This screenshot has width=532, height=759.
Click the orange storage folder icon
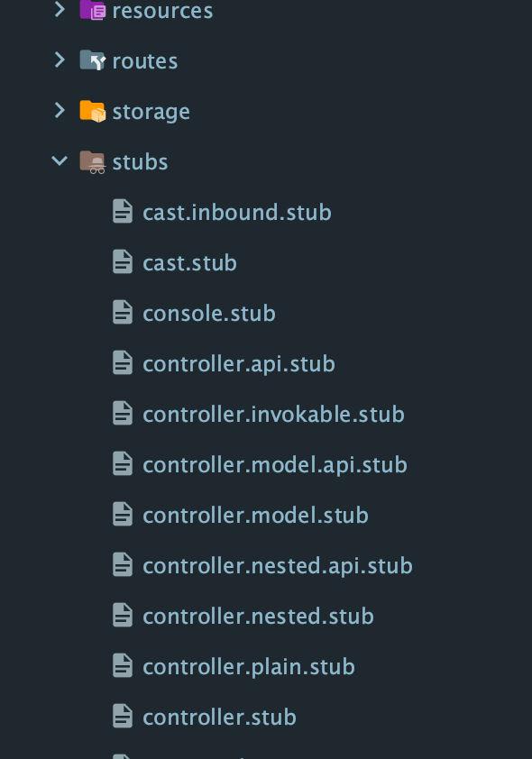[93, 111]
